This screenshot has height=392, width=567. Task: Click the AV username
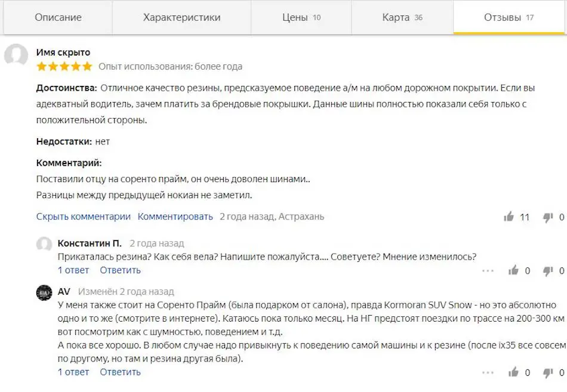(x=64, y=292)
